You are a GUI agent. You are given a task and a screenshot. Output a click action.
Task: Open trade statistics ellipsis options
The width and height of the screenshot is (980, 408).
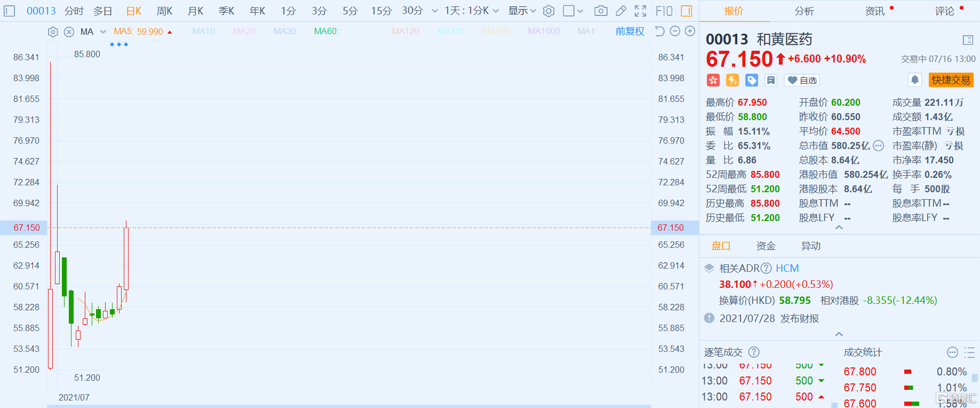pyautogui.click(x=953, y=352)
